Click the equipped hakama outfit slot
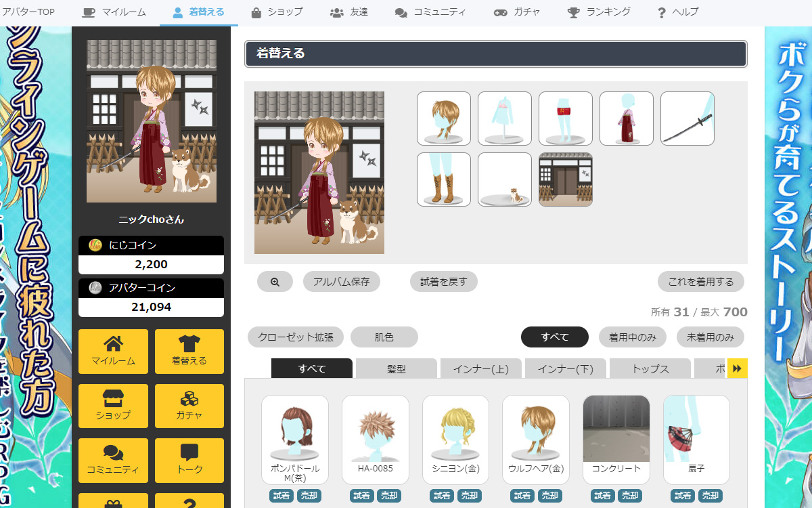The width and height of the screenshot is (812, 508). click(x=627, y=119)
